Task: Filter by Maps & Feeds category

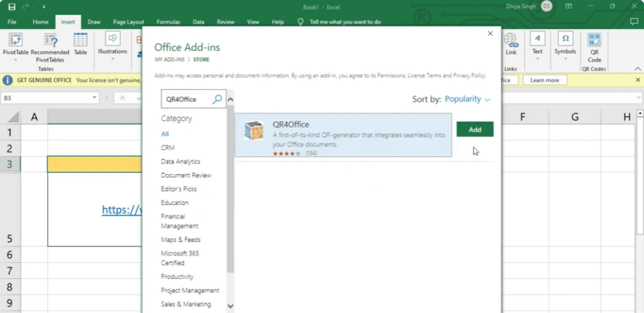Action: click(180, 239)
